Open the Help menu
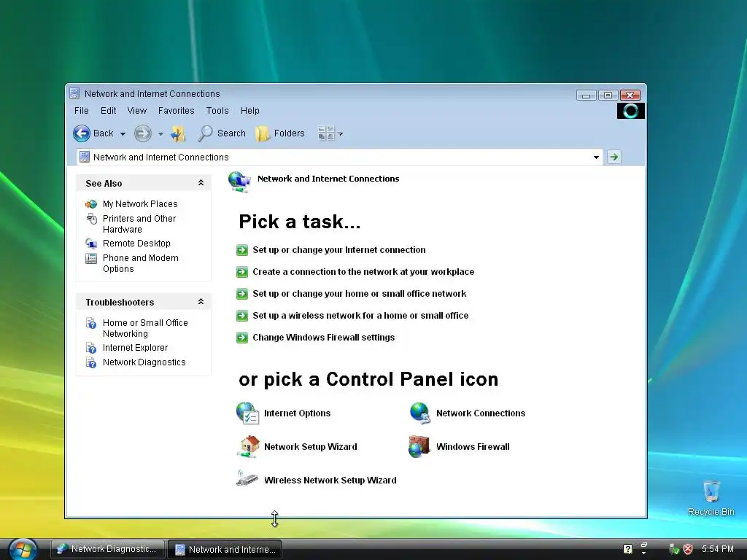747x560 pixels. click(249, 111)
